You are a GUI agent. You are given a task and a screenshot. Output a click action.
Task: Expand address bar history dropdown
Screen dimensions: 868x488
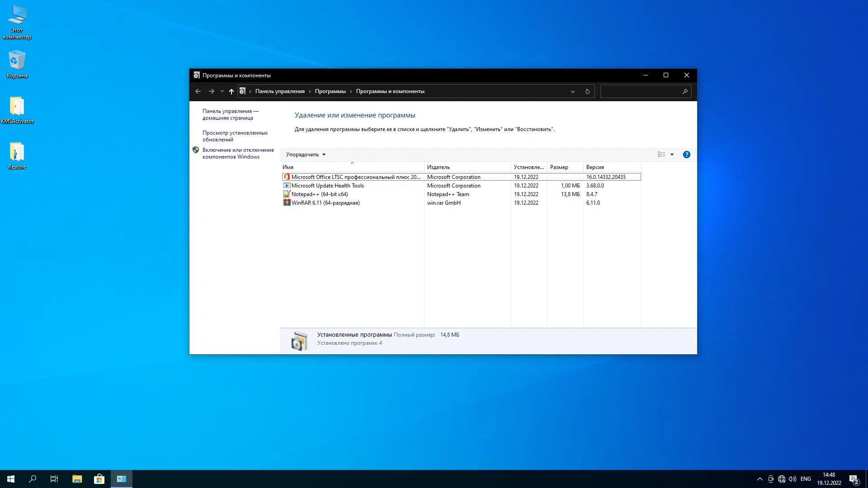(572, 91)
